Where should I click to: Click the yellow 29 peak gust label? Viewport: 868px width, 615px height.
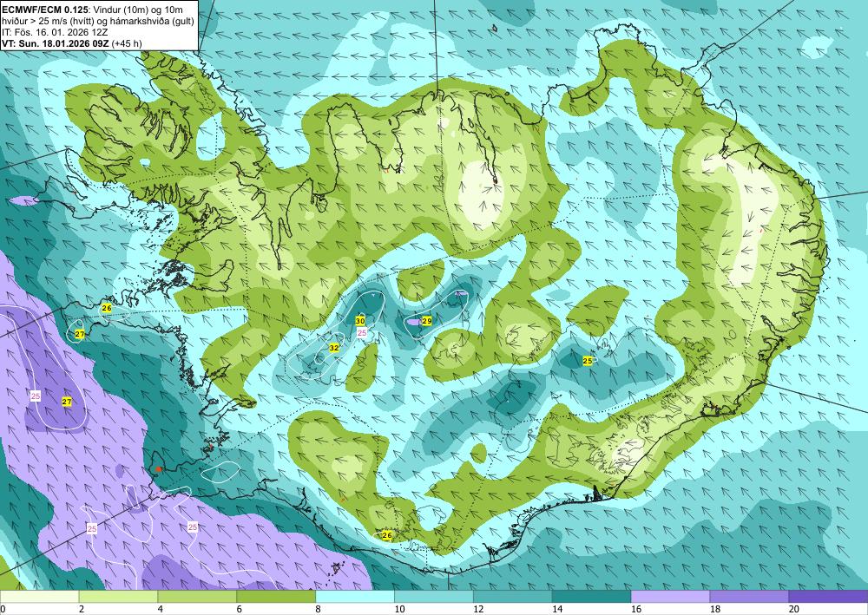click(x=427, y=321)
